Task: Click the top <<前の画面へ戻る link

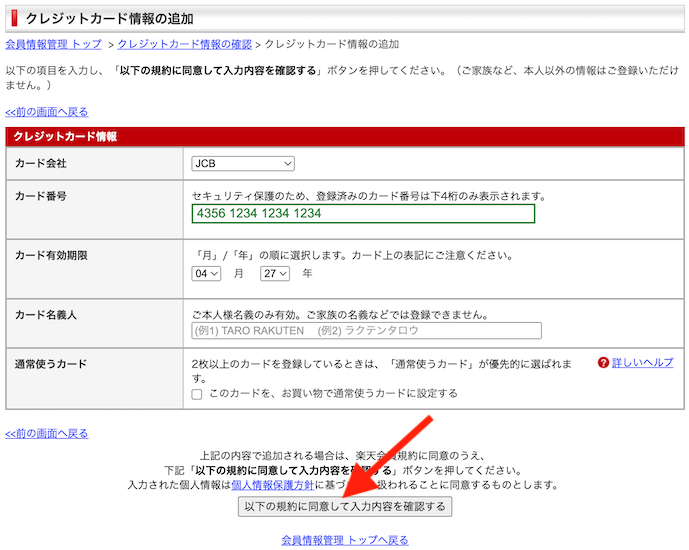Action: coord(47,112)
